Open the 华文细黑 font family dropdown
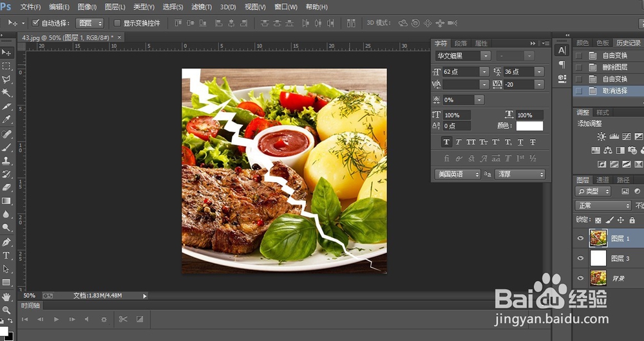The width and height of the screenshot is (644, 341). pyautogui.click(x=486, y=56)
